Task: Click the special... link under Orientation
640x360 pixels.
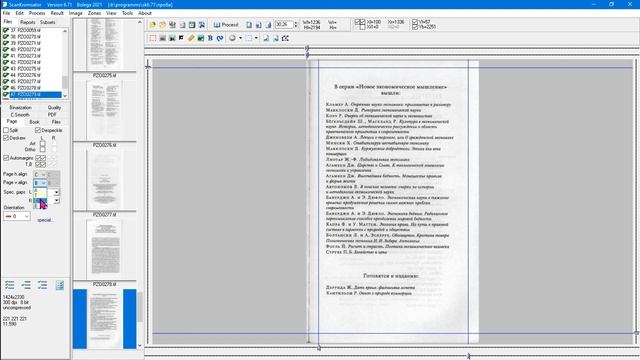Action: coord(45,220)
